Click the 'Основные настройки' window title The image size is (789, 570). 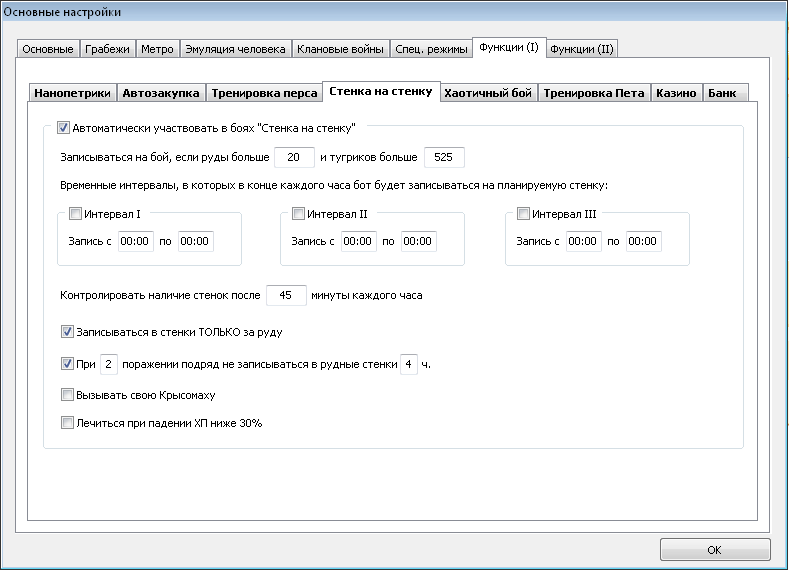[x=62, y=12]
